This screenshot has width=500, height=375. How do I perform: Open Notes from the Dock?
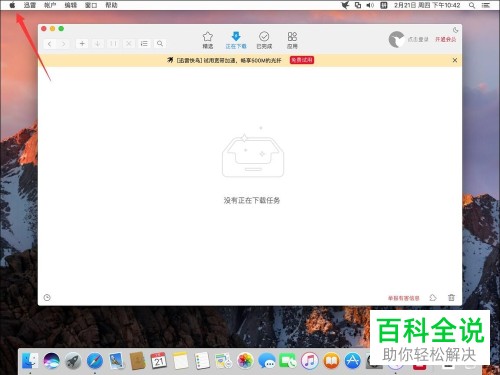tap(180, 360)
